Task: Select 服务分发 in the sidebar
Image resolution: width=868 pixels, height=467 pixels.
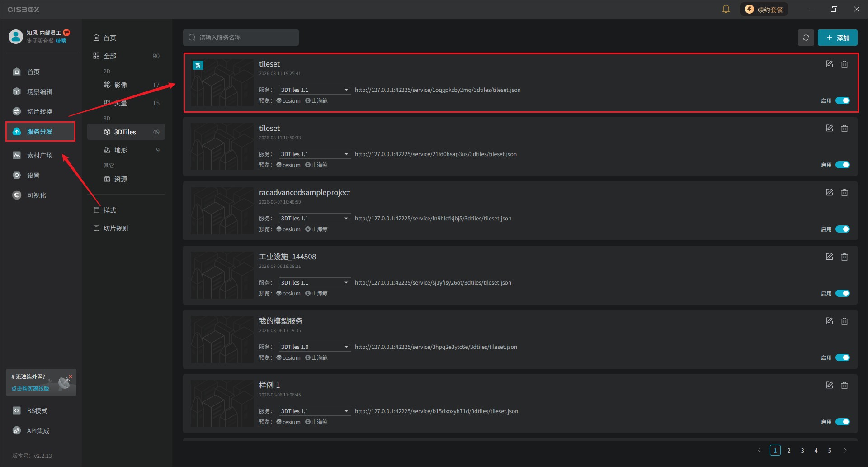Action: pyautogui.click(x=40, y=131)
